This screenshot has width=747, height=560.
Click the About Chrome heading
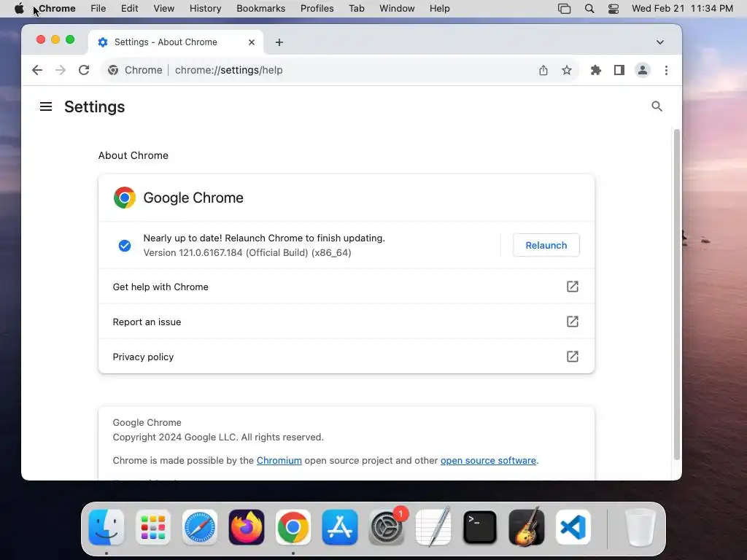pyautogui.click(x=133, y=156)
